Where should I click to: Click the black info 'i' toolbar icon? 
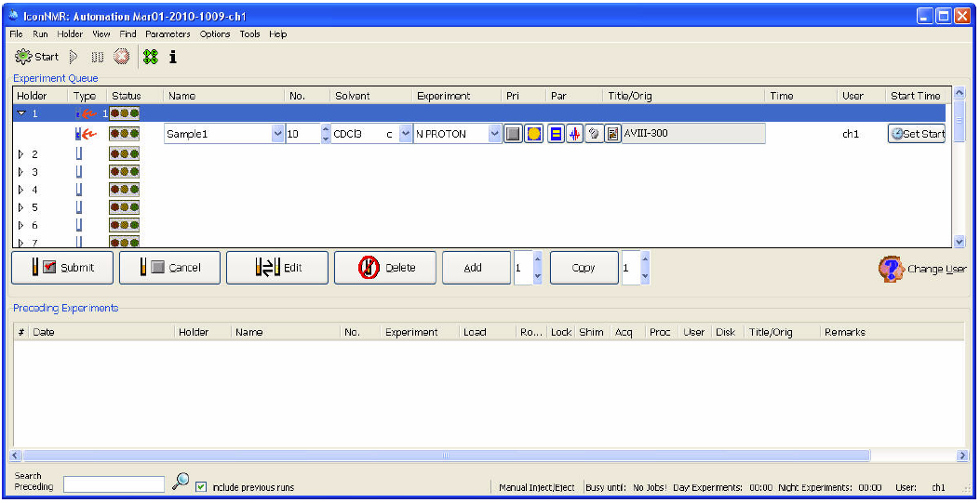pos(173,57)
